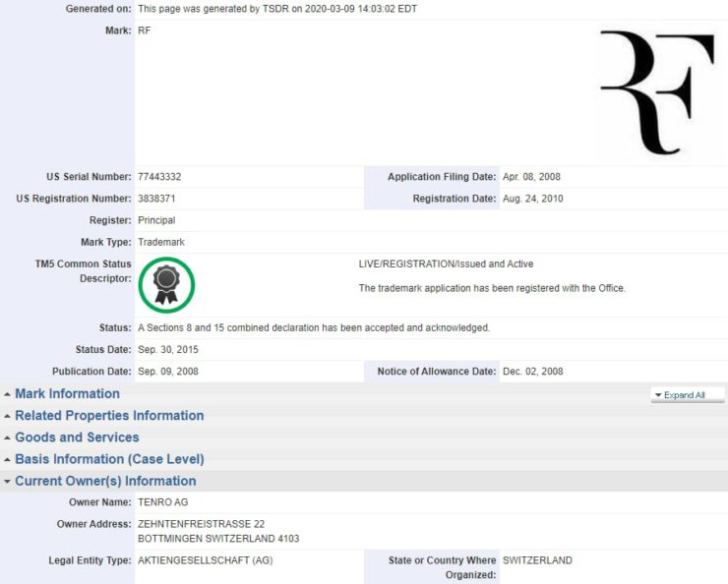Click the Application Filing Date value
Image resolution: width=728 pixels, height=584 pixels.
[531, 177]
